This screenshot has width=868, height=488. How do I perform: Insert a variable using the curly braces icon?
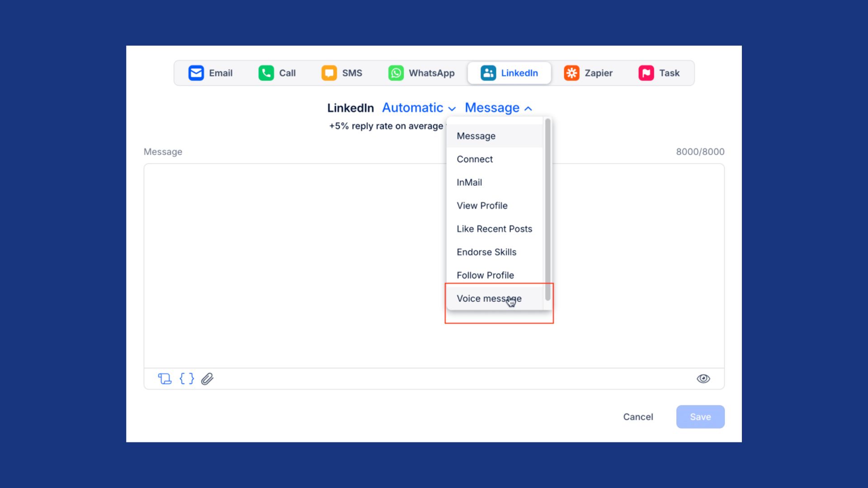pyautogui.click(x=186, y=379)
